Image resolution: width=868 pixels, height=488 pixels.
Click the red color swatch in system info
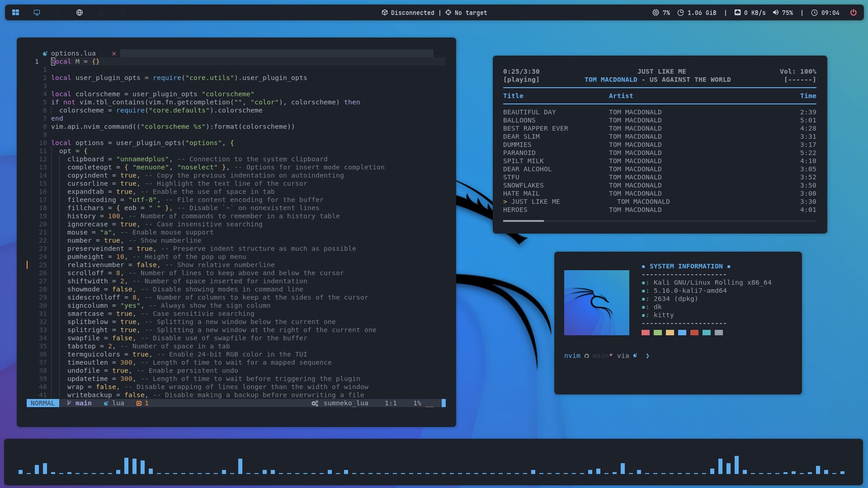click(x=646, y=333)
